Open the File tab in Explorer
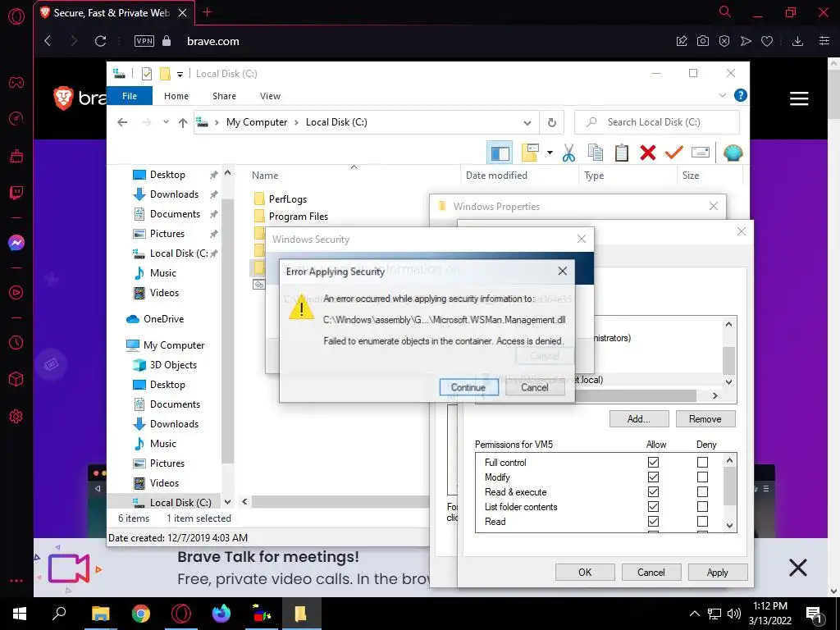840x630 pixels. click(130, 96)
